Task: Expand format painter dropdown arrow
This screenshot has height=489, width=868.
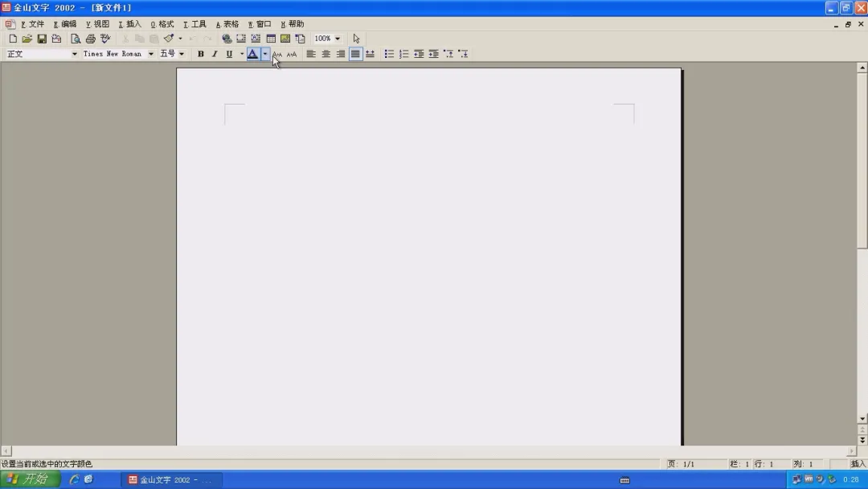Action: pos(180,39)
